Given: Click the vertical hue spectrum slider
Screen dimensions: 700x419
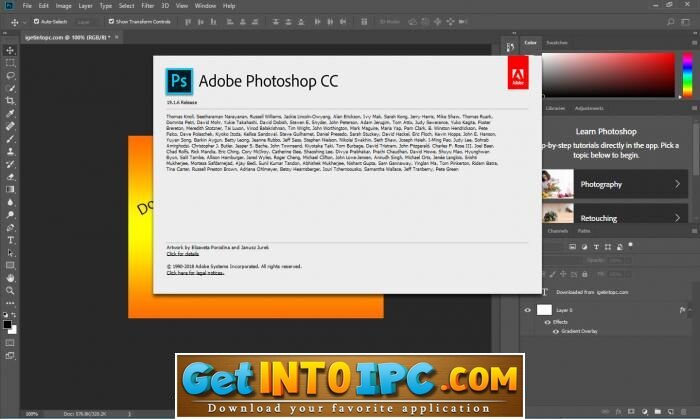Looking at the screenshot, I should (x=688, y=74).
